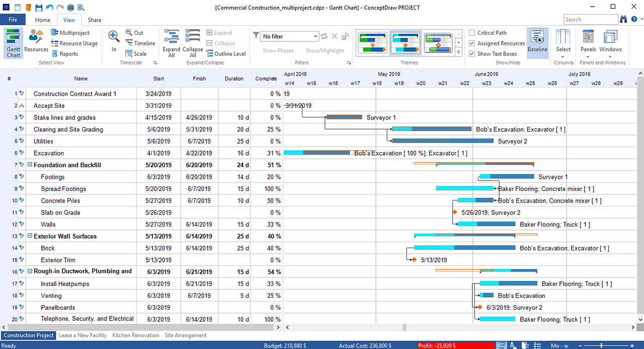
Task: Enable the Critical Path checkbox
Action: (472, 33)
